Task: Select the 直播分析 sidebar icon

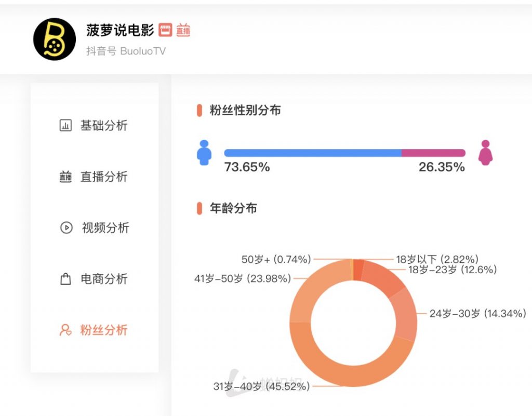Action: (x=65, y=177)
